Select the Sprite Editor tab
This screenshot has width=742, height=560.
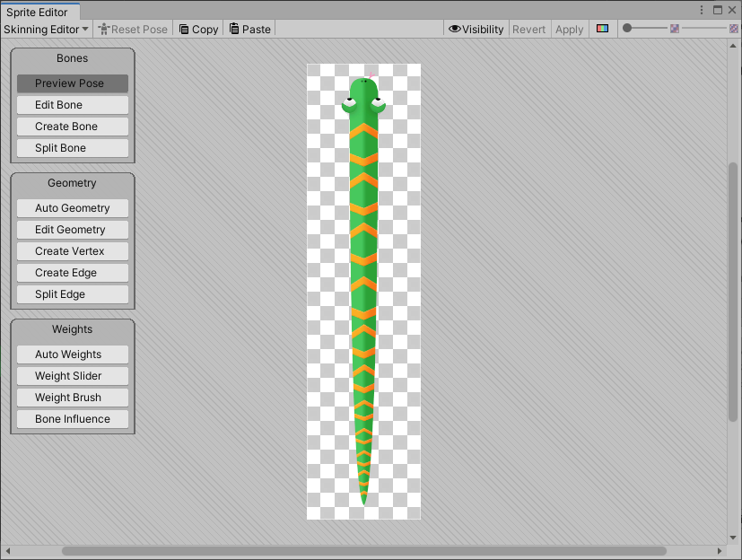(39, 12)
